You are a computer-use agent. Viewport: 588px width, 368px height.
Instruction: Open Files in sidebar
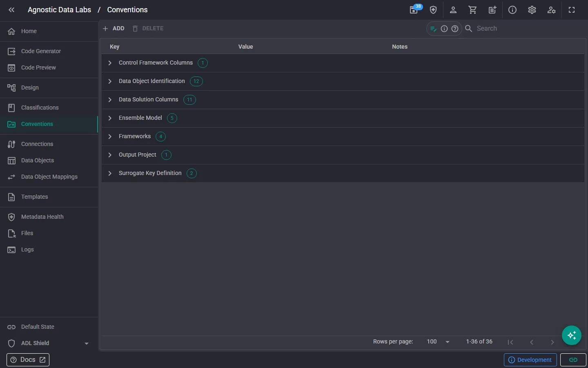(x=49, y=233)
